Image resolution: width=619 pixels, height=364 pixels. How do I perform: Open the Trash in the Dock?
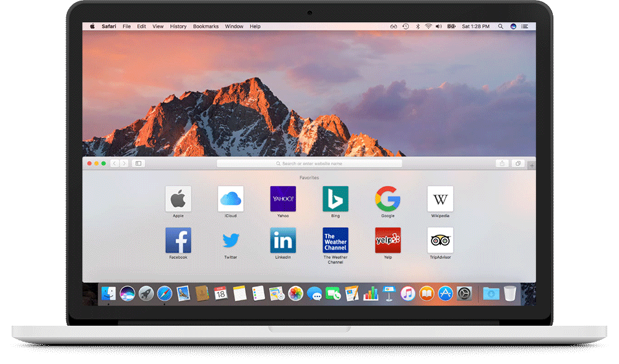tap(510, 293)
